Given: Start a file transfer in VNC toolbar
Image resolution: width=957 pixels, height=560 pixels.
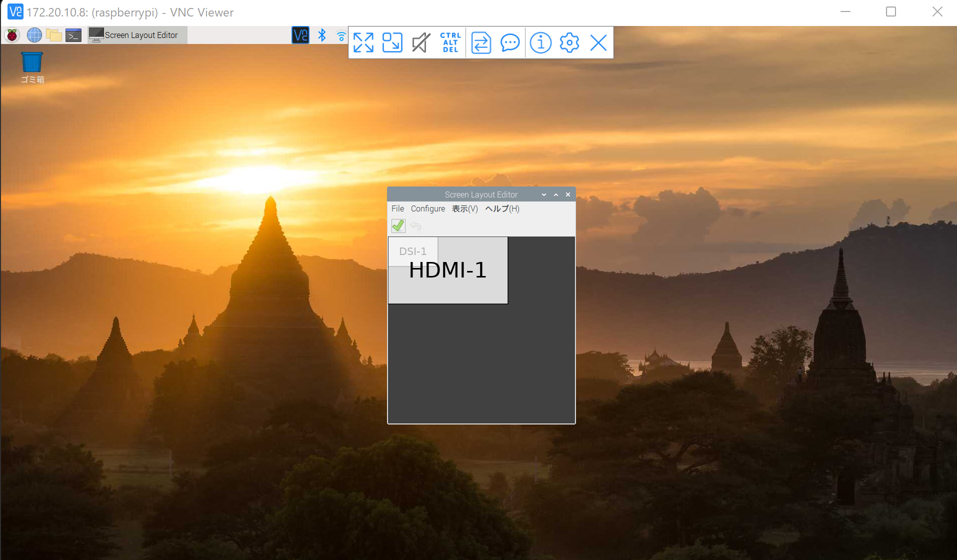Looking at the screenshot, I should pyautogui.click(x=480, y=42).
